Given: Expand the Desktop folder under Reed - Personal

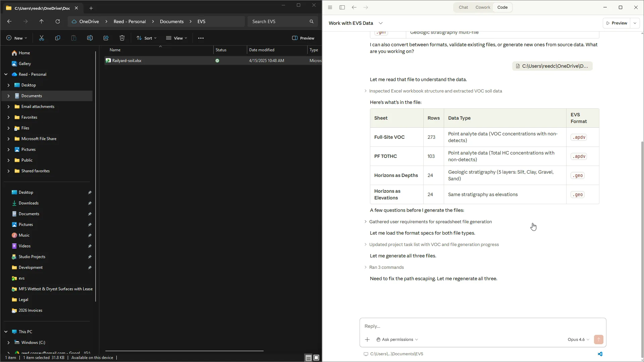Looking at the screenshot, I should click(8, 85).
